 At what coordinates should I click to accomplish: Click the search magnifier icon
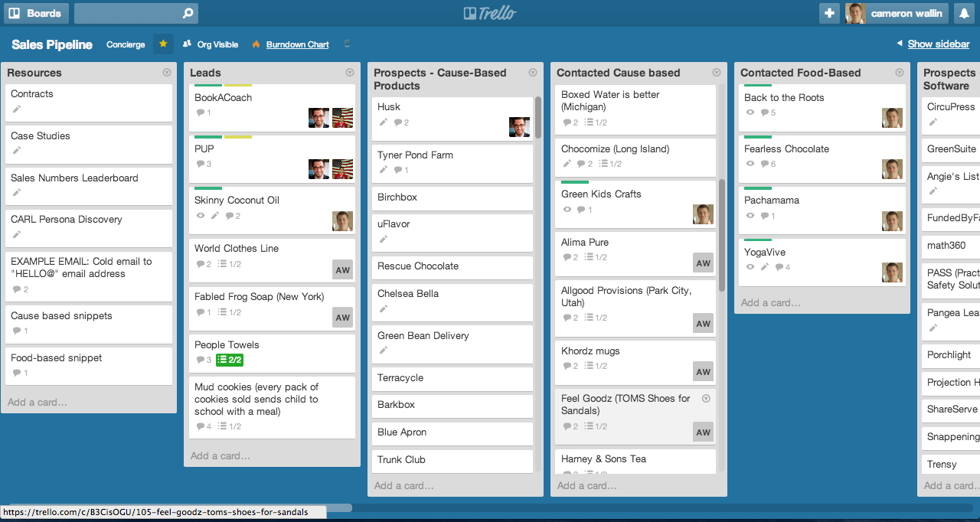tap(188, 13)
